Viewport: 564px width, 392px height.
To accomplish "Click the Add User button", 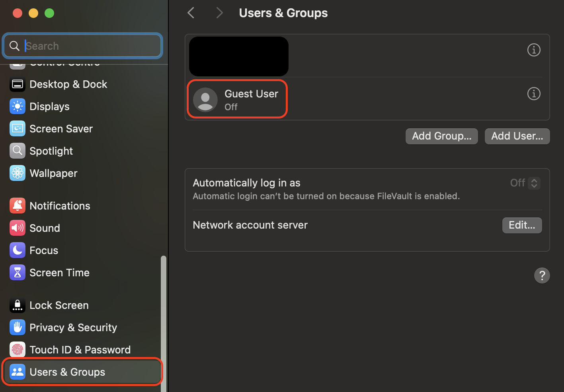I will coord(517,136).
